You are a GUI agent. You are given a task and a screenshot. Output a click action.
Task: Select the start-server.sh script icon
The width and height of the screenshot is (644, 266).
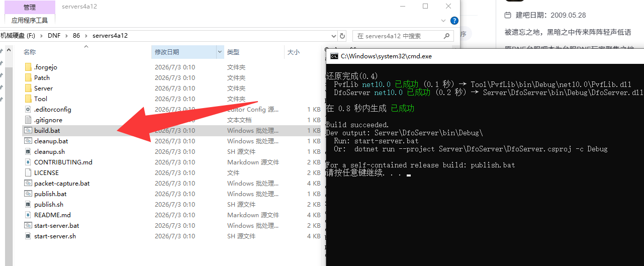28,236
